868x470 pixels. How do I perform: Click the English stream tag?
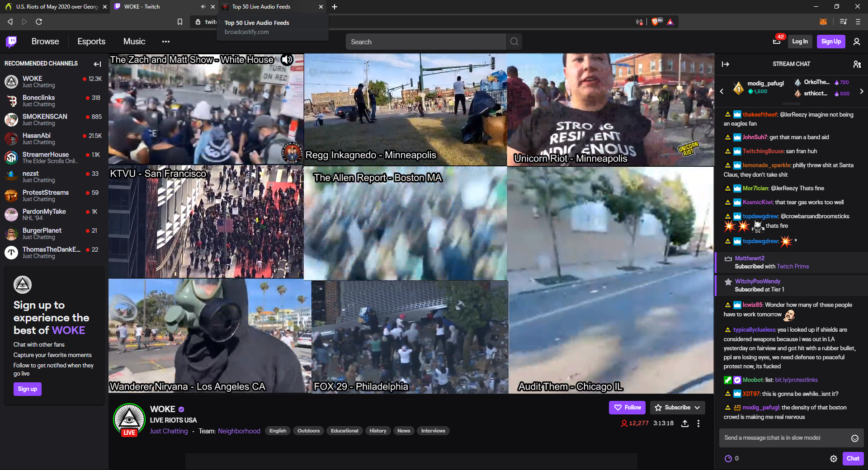click(278, 431)
